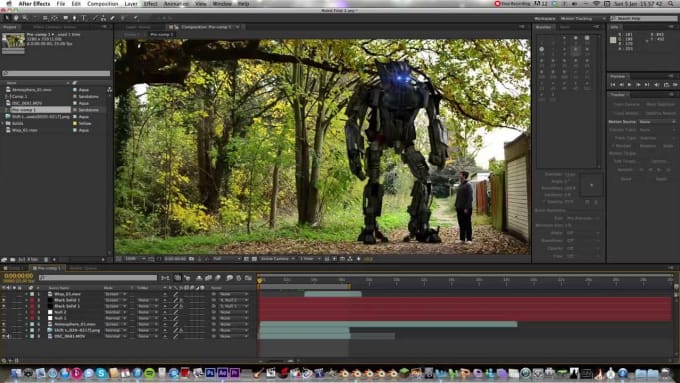The width and height of the screenshot is (680, 383).
Task: Click the timeline current timecode display
Action: [x=19, y=276]
